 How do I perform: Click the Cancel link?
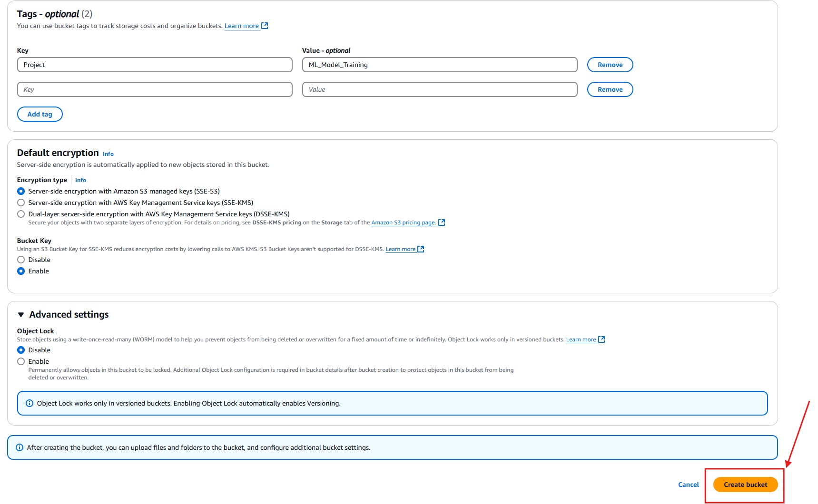pos(688,485)
